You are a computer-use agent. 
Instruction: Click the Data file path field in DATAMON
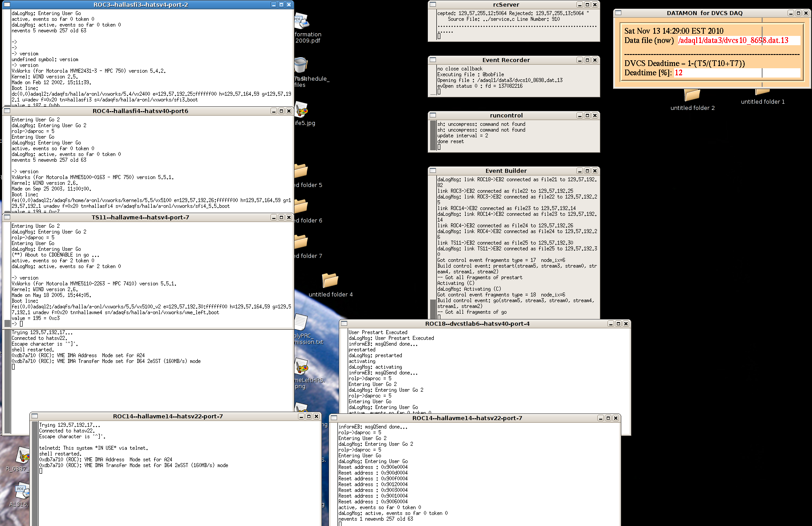click(739, 40)
